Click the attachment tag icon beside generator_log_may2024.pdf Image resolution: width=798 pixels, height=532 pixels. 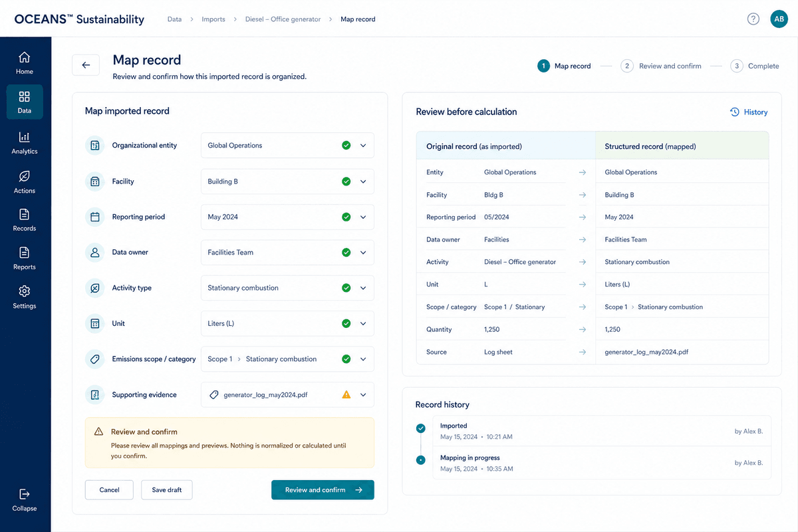coord(213,394)
